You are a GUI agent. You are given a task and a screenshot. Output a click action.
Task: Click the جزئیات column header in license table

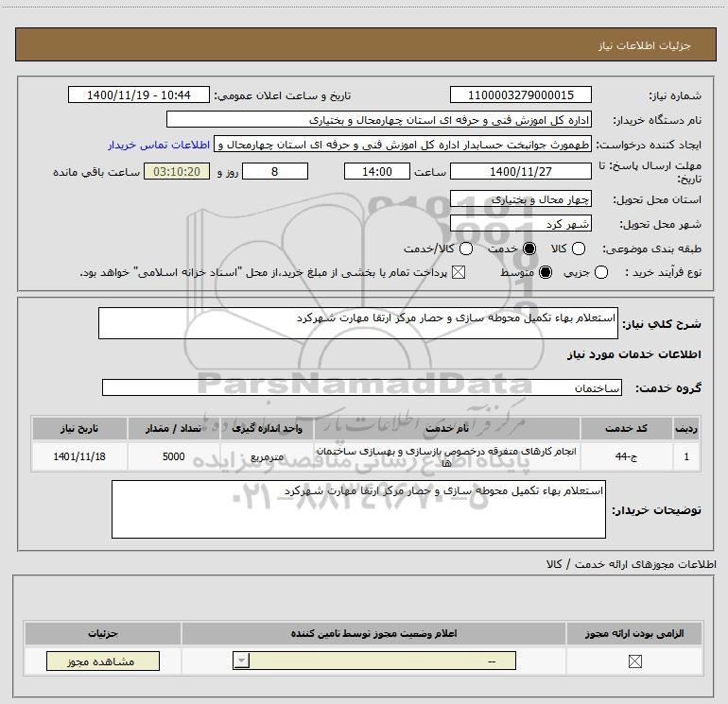tap(103, 633)
